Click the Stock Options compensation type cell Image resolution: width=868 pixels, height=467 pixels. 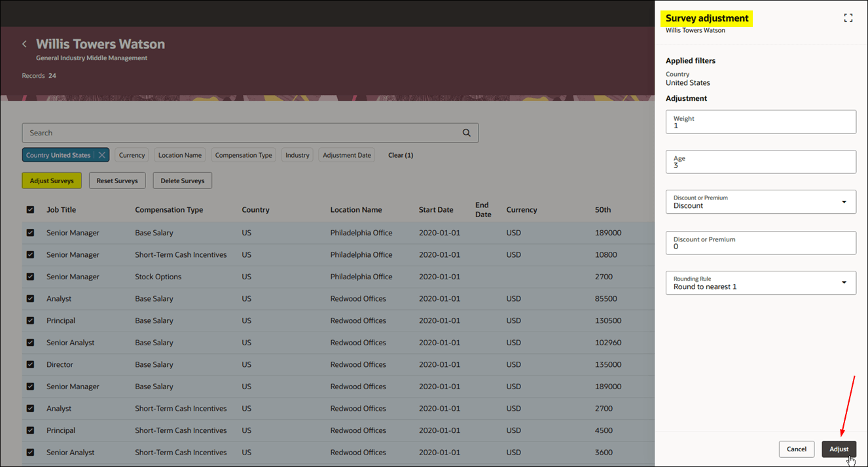point(158,277)
